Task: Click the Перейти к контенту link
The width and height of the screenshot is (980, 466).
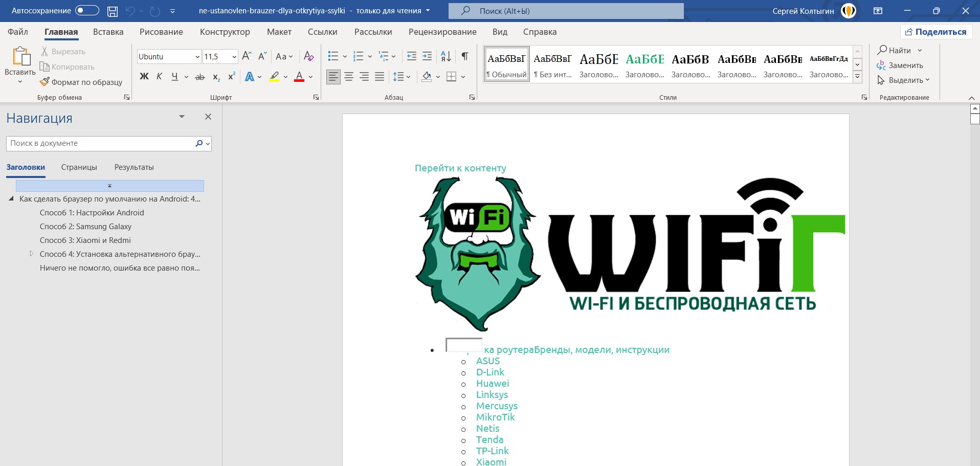Action: click(x=460, y=168)
